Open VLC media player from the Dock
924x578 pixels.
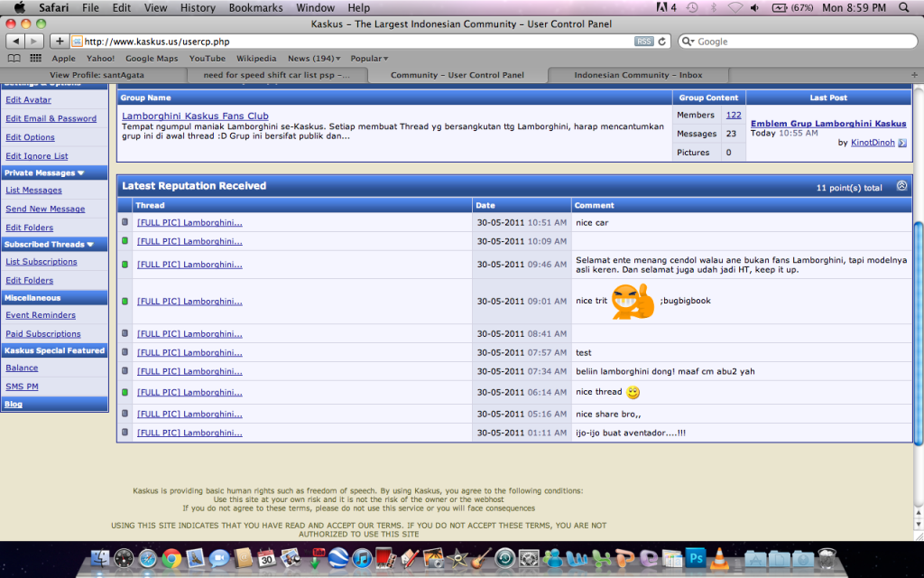pos(719,558)
